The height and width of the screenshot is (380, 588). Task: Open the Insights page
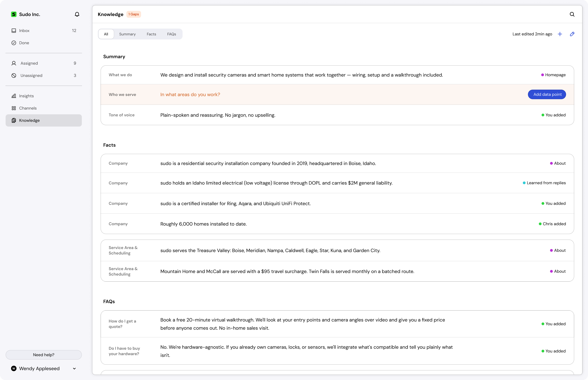(44, 96)
